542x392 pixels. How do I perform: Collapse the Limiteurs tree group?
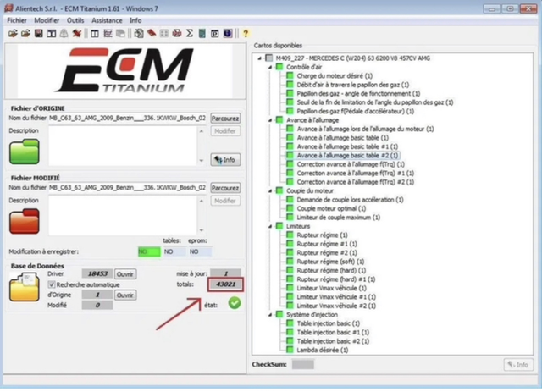pos(269,227)
